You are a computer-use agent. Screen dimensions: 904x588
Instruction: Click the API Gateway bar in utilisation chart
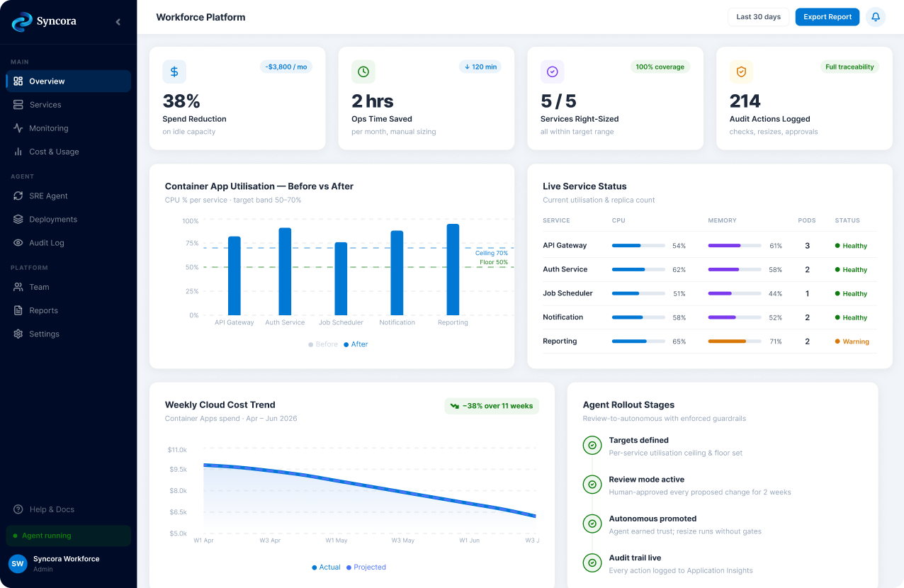[x=235, y=276]
